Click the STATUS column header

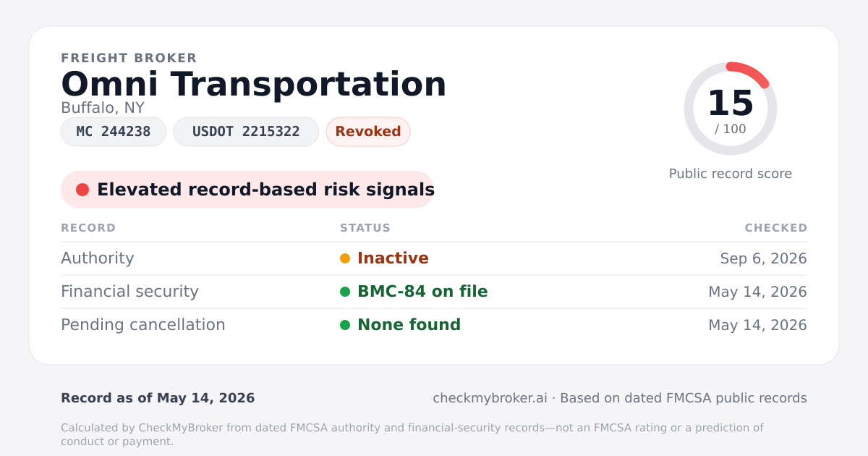click(x=365, y=228)
